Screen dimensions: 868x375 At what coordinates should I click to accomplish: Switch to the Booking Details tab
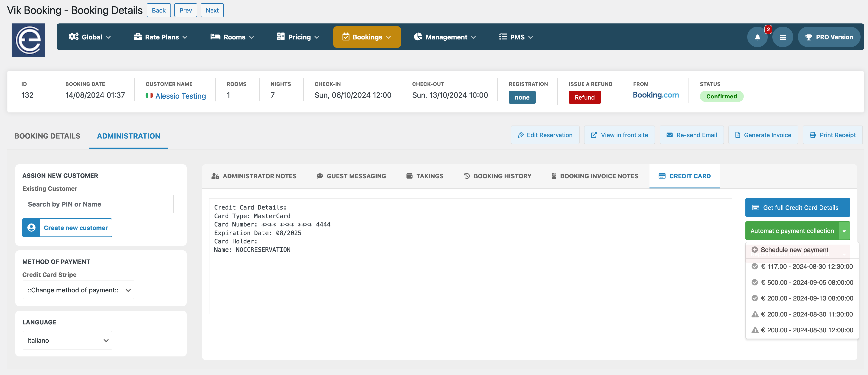(x=47, y=136)
